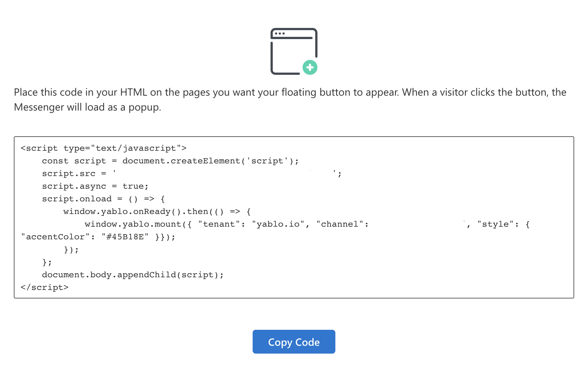Click the "script.onload = () => {" line
Image resolution: width=588 pixels, height=367 pixels.
pos(103,199)
